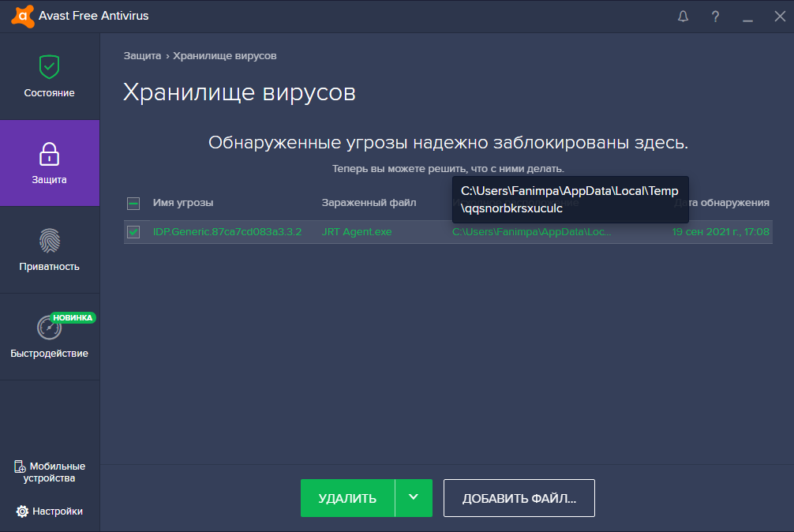
Task: Click detection date 19 сен 2021 г., 17:08
Action: point(721,232)
